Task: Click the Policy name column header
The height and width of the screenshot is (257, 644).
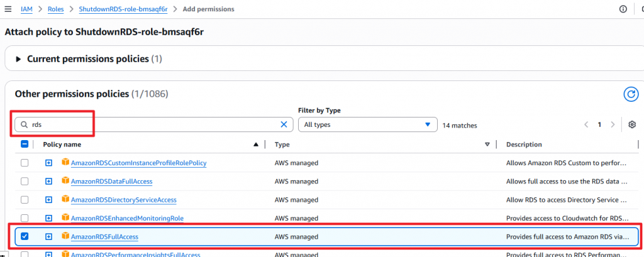Action: pyautogui.click(x=62, y=145)
